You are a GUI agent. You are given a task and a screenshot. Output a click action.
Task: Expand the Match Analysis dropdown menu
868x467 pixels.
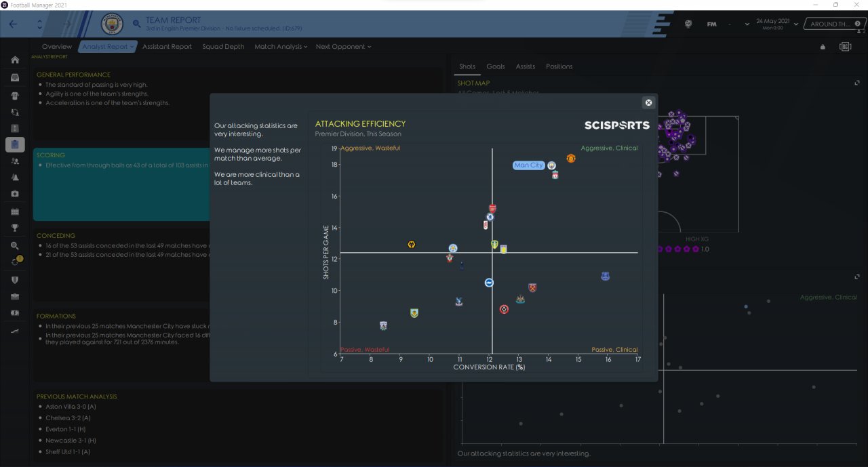tap(281, 47)
